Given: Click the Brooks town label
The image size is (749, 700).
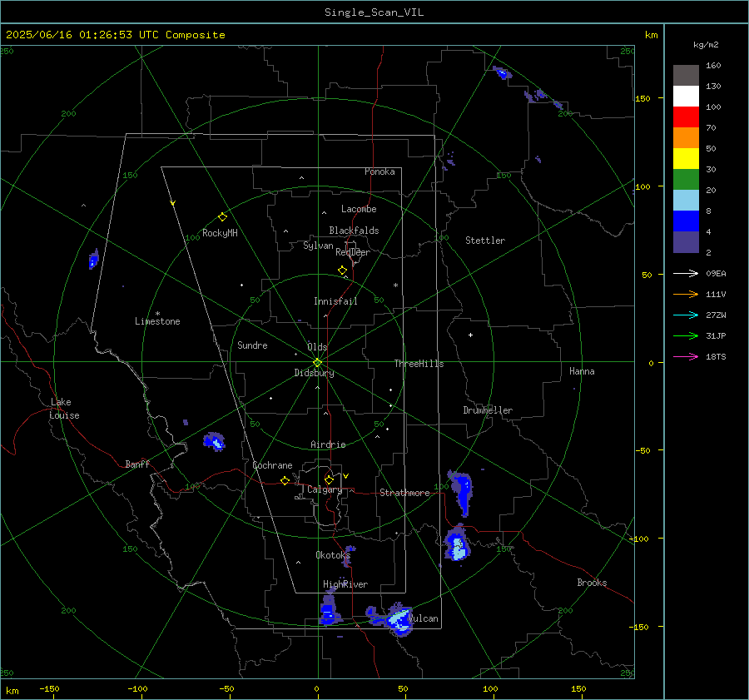Looking at the screenshot, I should (592, 583).
